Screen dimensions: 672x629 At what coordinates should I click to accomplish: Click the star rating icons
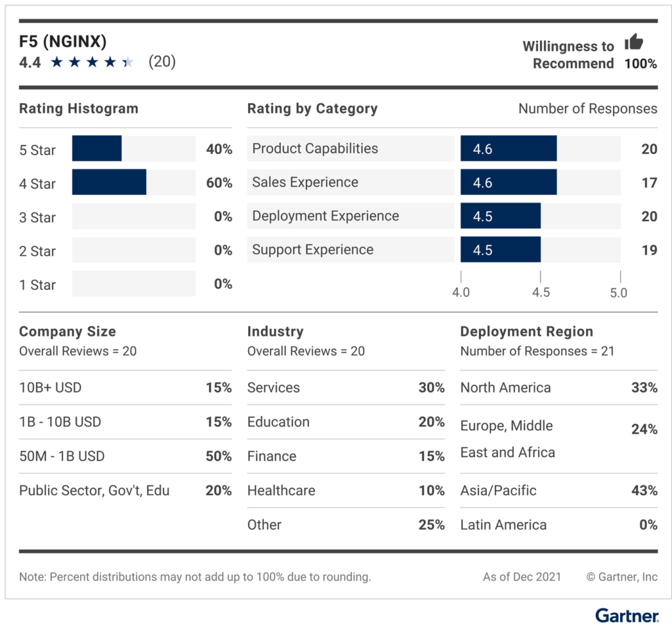tap(92, 62)
